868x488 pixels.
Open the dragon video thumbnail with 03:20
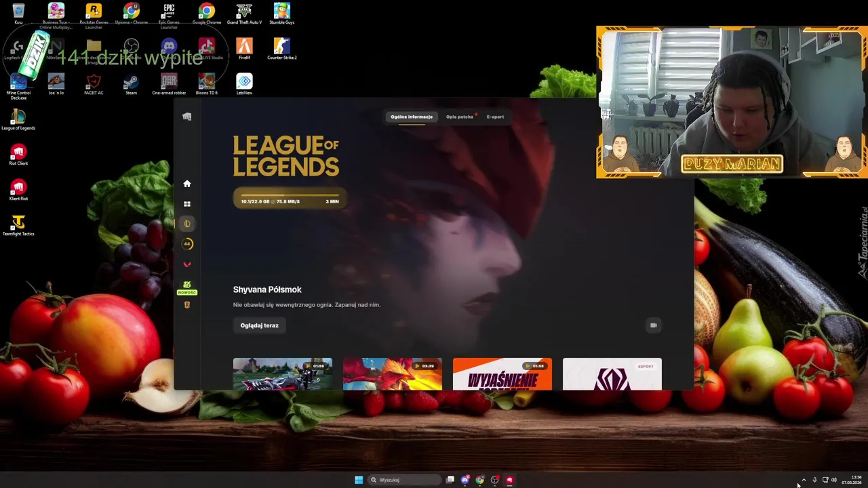click(393, 374)
